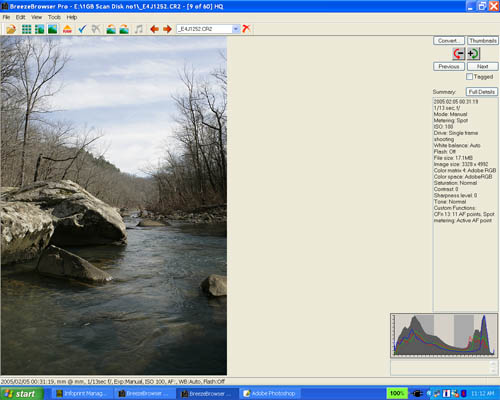
Task: Click the 'Metering: Spot' summary line
Action: (451, 120)
